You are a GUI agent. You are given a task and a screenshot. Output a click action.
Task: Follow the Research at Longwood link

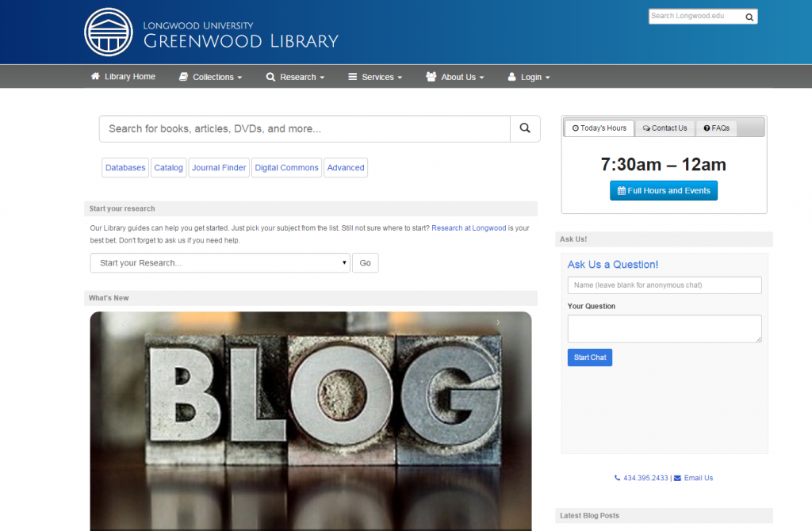pyautogui.click(x=469, y=228)
